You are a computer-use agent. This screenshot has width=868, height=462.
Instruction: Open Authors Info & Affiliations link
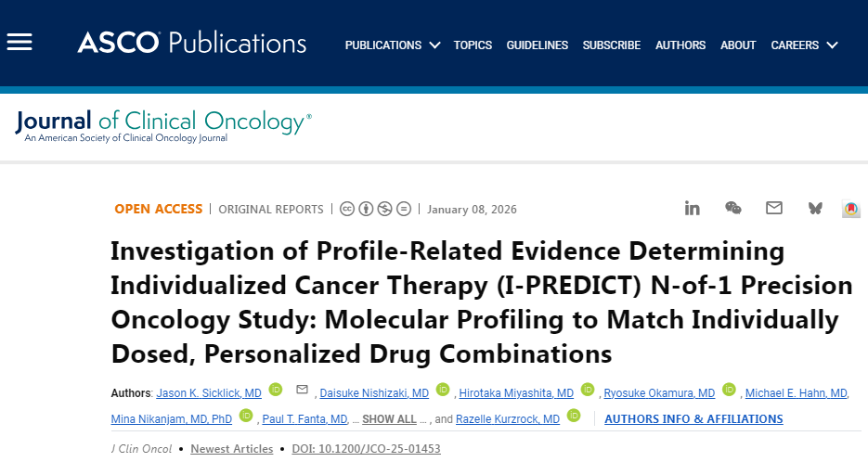coord(693,419)
